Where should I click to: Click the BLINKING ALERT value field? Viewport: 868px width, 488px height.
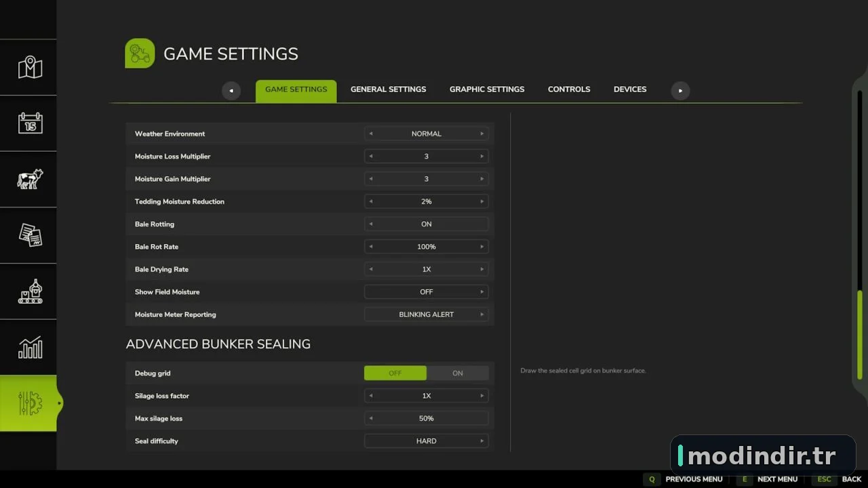coord(427,314)
